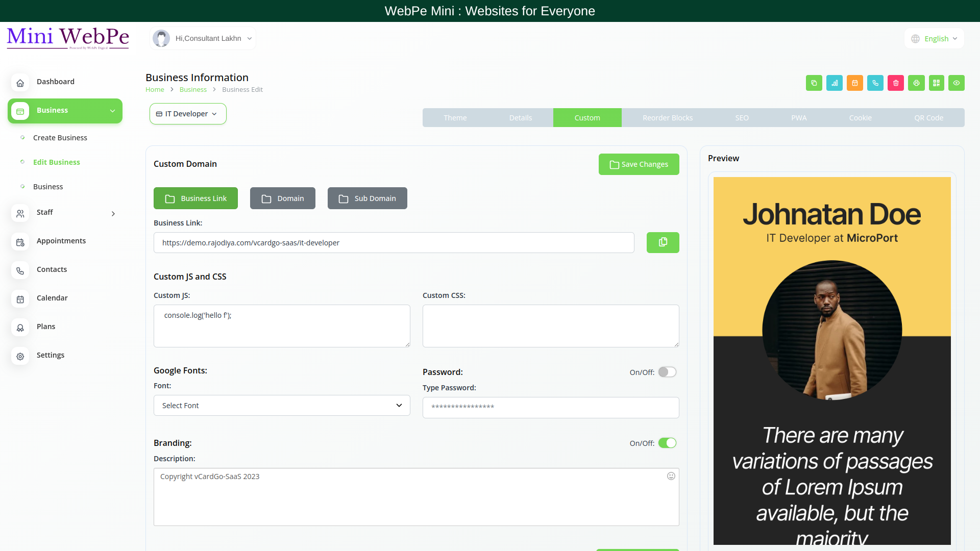Open the English language dropdown
The height and width of the screenshot is (551, 980).
(x=935, y=39)
